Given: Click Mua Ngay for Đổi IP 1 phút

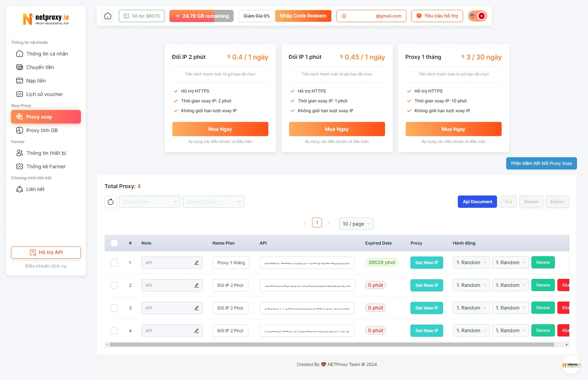Looking at the screenshot, I should click(x=337, y=129).
